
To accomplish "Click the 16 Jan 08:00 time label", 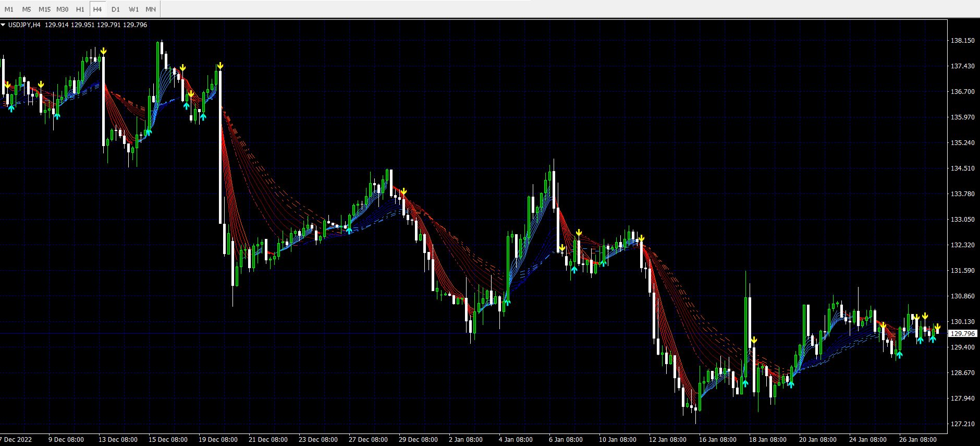I will [717, 439].
